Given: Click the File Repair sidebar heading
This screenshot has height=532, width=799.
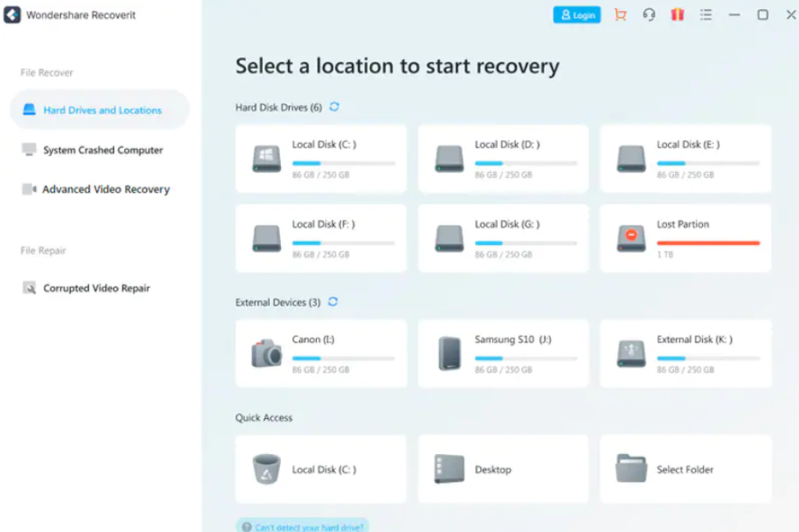Looking at the screenshot, I should [x=44, y=250].
